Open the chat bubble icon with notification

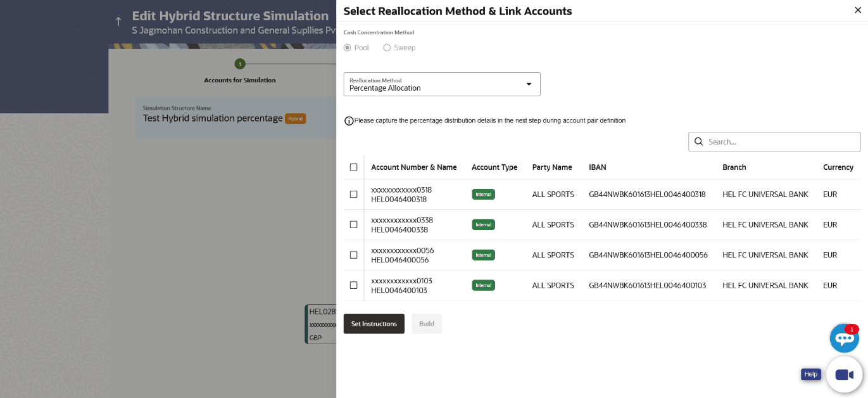click(x=845, y=338)
